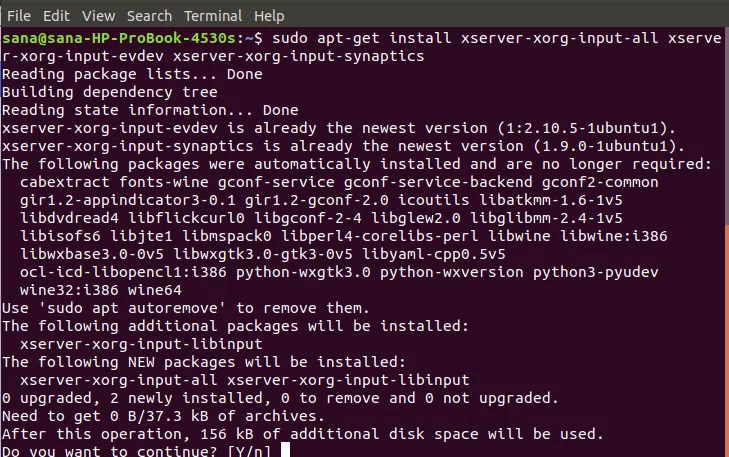Click the word 'cabextract' in the package list
Screen dimensions: 729x457
[x=65, y=182]
